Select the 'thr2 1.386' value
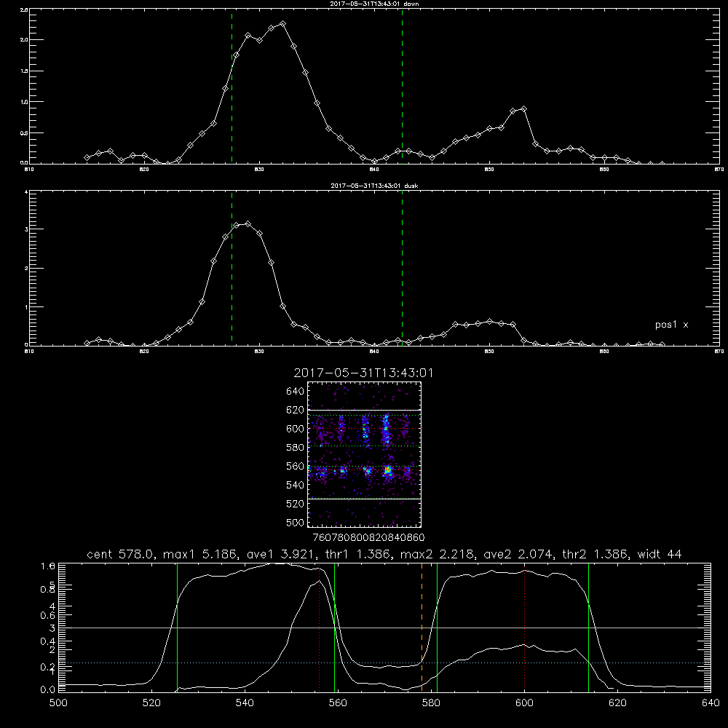 point(596,554)
